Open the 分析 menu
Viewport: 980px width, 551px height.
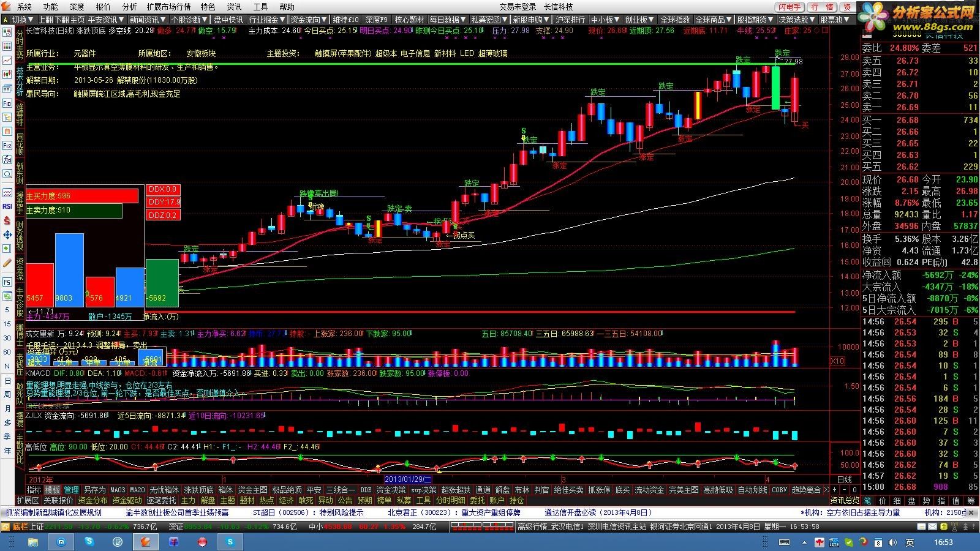tap(130, 7)
